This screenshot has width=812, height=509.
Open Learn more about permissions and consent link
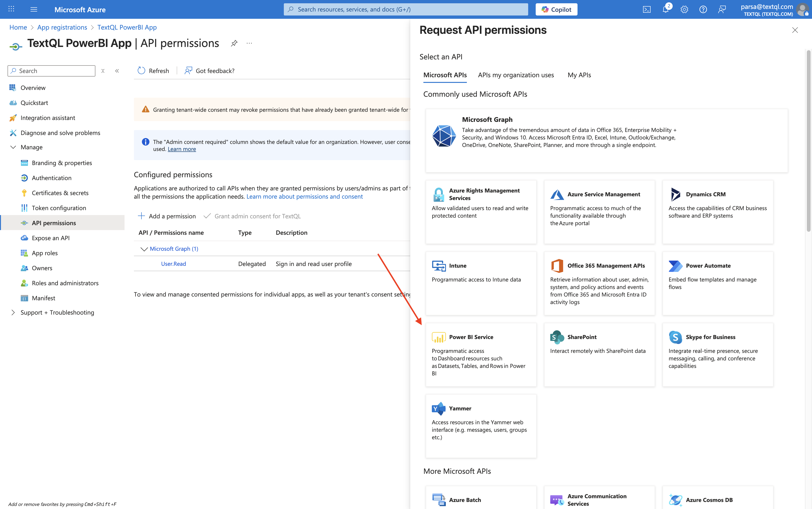pyautogui.click(x=304, y=197)
